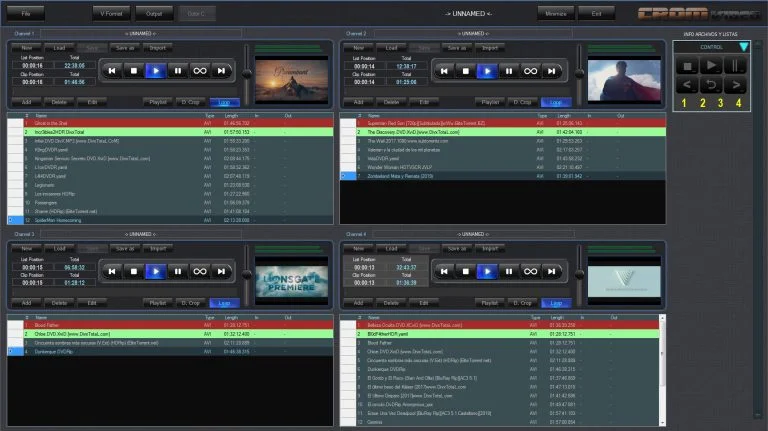Click Channel 2 vertical volume slider knob
Viewport: 768px width, 431px height.
[x=579, y=73]
